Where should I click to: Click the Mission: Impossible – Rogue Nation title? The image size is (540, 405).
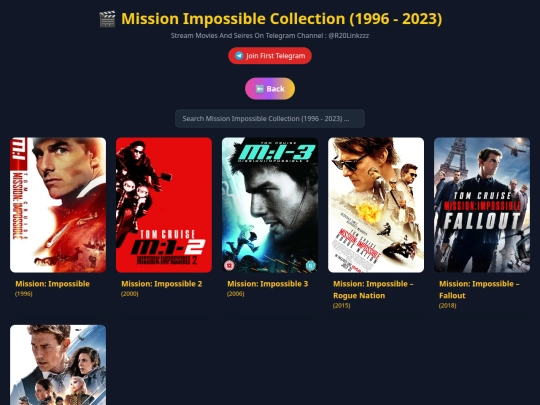coord(373,290)
